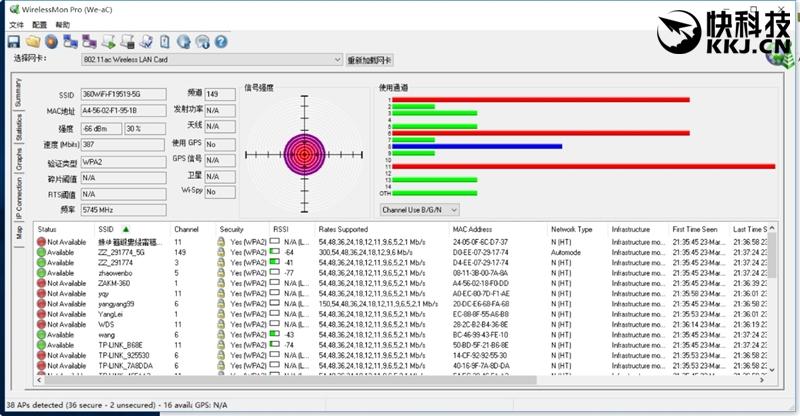This screenshot has width=800, height=416.
Task: Start logging with the green arrow icon
Action: click(109, 42)
